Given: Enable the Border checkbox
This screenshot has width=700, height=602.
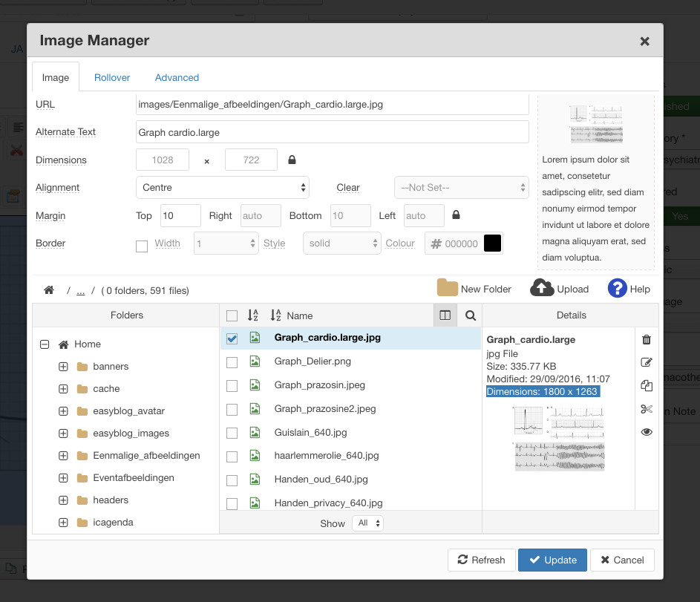Looking at the screenshot, I should pyautogui.click(x=142, y=246).
